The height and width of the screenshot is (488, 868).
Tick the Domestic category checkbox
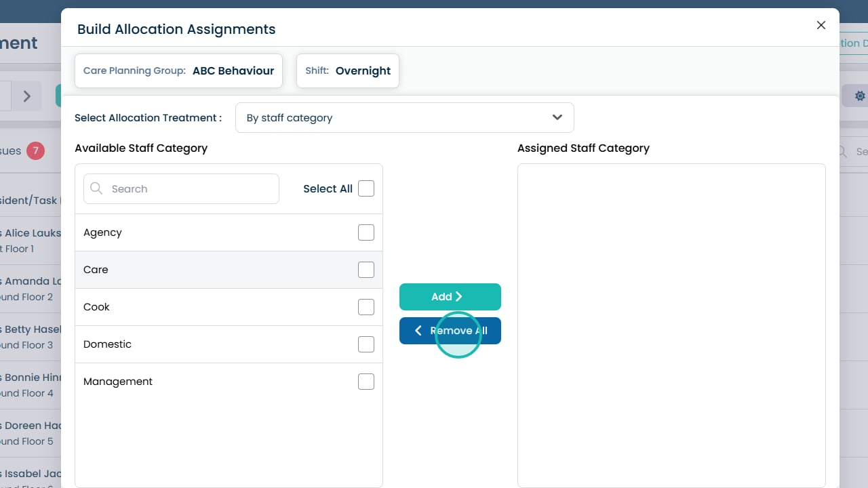366,344
